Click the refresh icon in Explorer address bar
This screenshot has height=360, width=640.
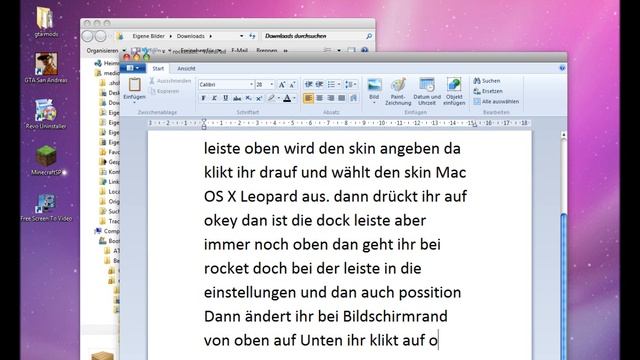click(x=252, y=36)
